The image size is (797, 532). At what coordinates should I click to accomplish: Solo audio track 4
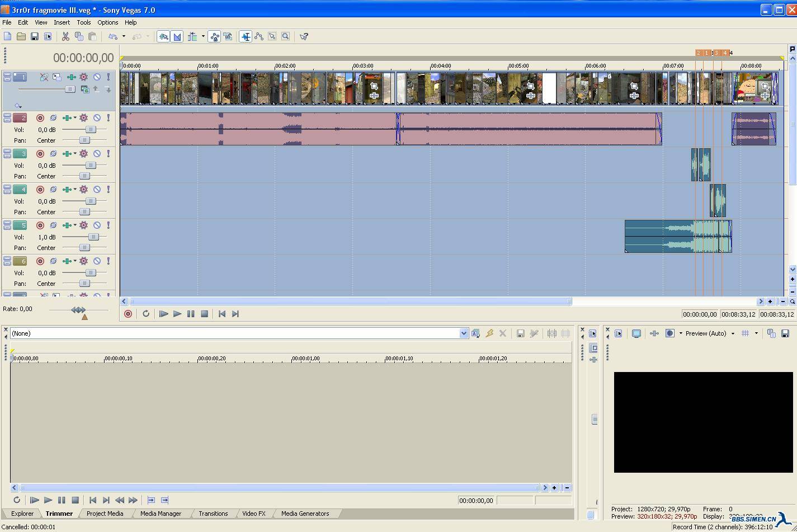(109, 190)
